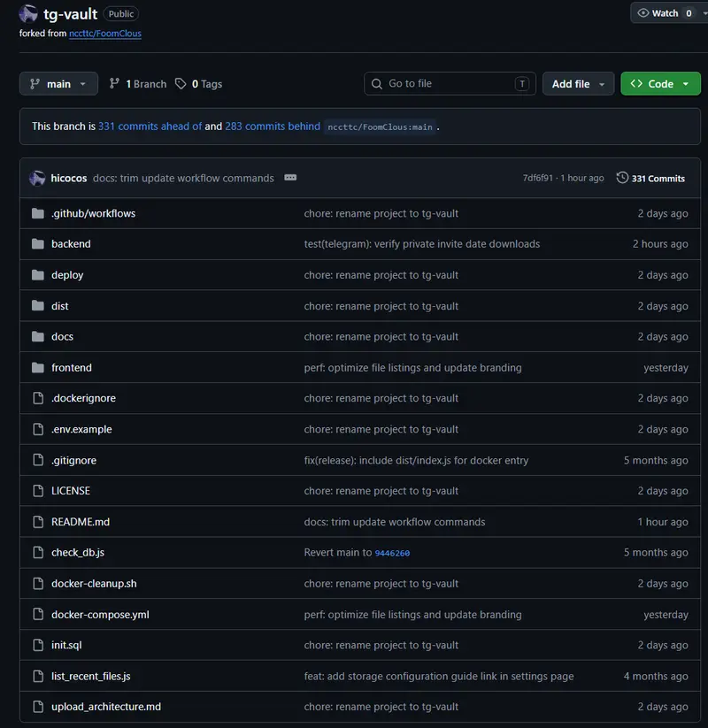Click the file icon beside .gitignore
The width and height of the screenshot is (708, 728).
coord(38,460)
